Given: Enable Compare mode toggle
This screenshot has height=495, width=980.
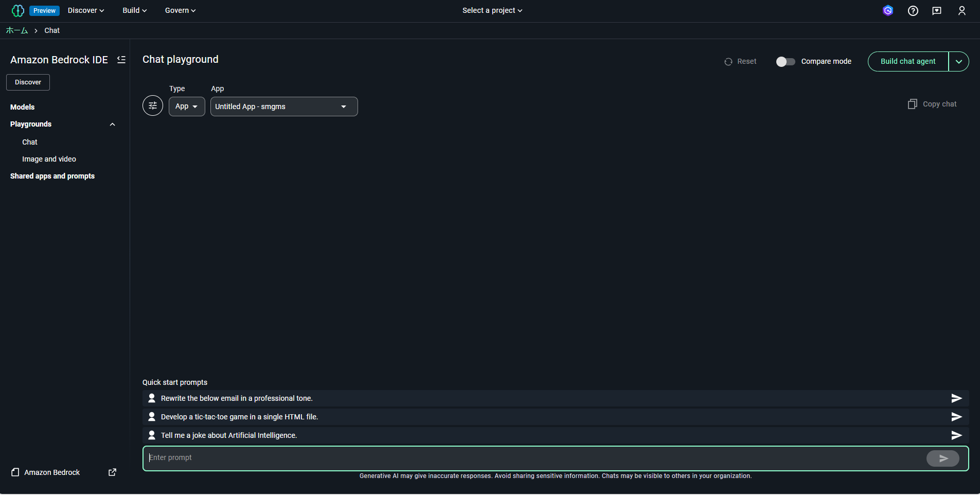Looking at the screenshot, I should [x=786, y=62].
